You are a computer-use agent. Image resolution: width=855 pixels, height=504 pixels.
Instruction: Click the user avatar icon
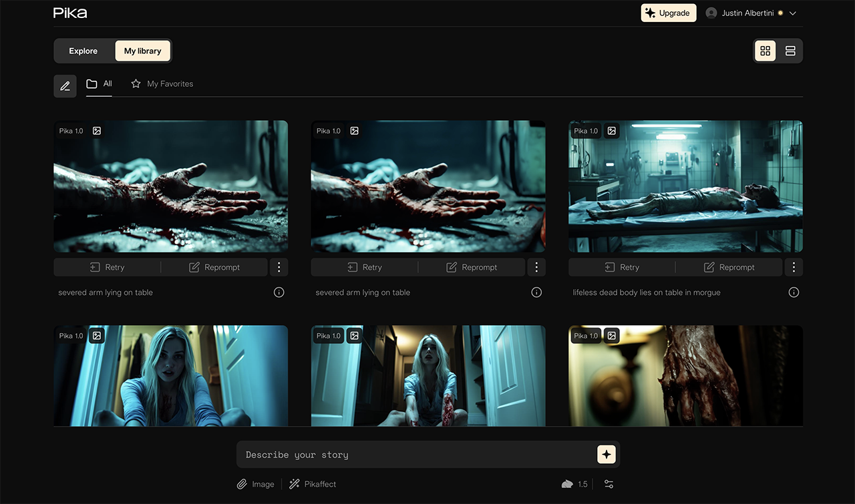coord(711,13)
